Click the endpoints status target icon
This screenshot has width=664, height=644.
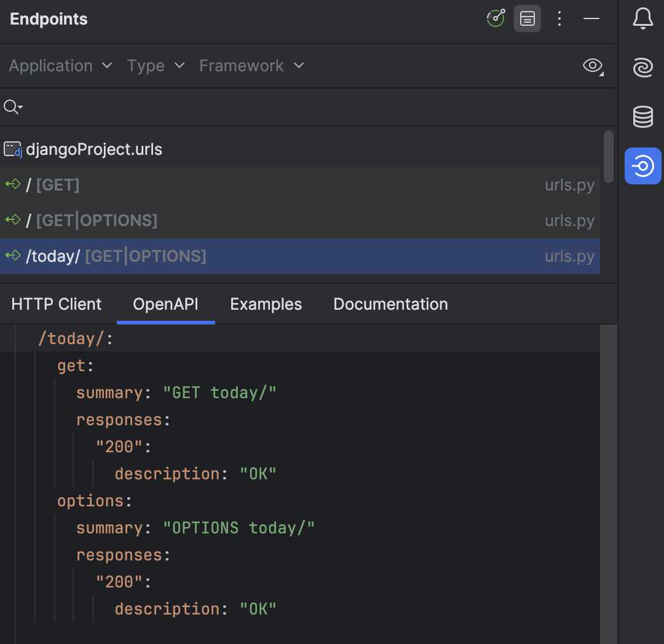496,18
